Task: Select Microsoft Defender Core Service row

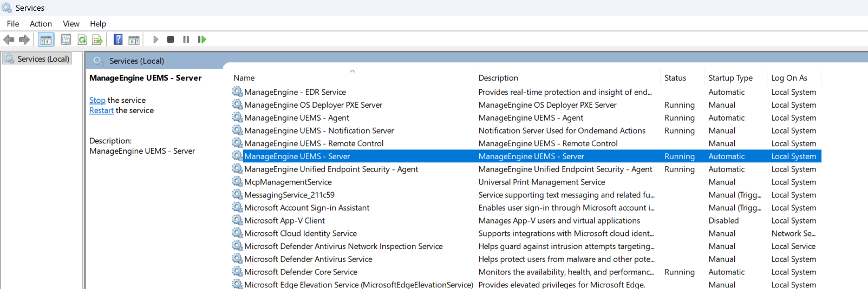Action: (526, 272)
